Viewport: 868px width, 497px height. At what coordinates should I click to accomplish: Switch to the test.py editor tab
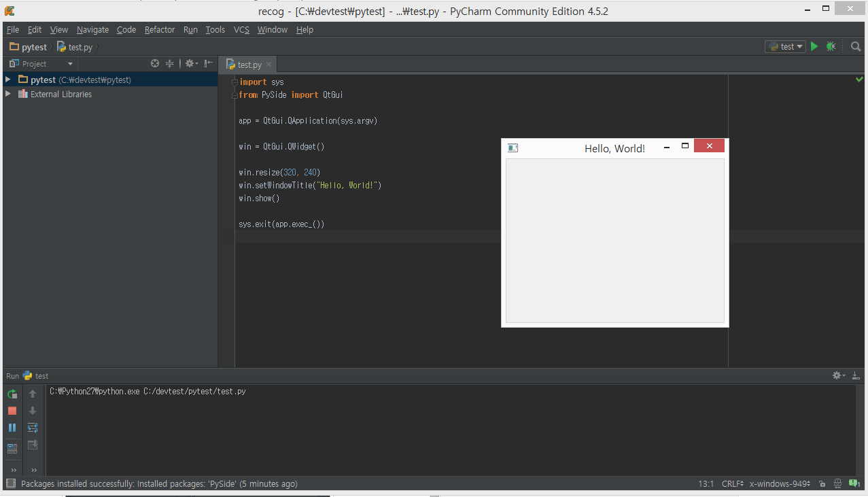247,64
